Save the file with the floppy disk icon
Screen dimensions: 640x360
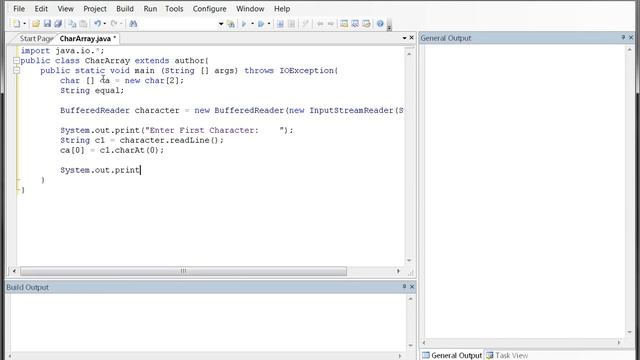47,24
